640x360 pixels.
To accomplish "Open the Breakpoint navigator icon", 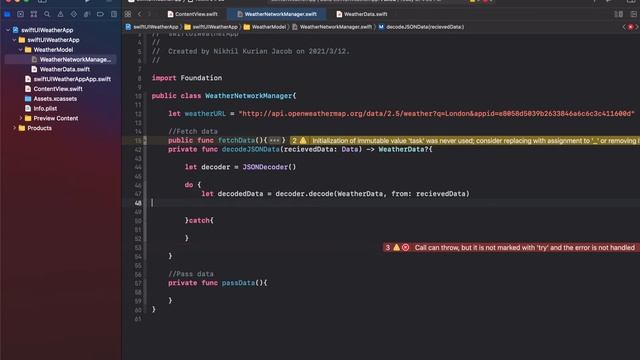I will coord(100,14).
